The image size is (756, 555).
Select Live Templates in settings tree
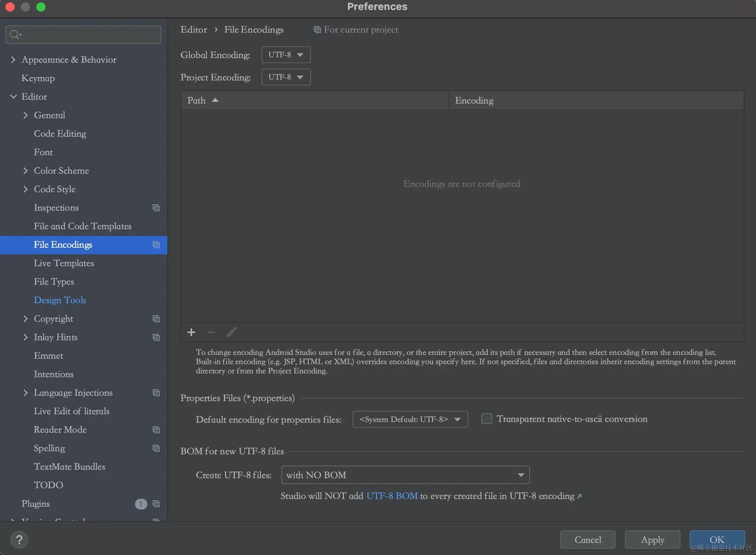[x=64, y=263]
